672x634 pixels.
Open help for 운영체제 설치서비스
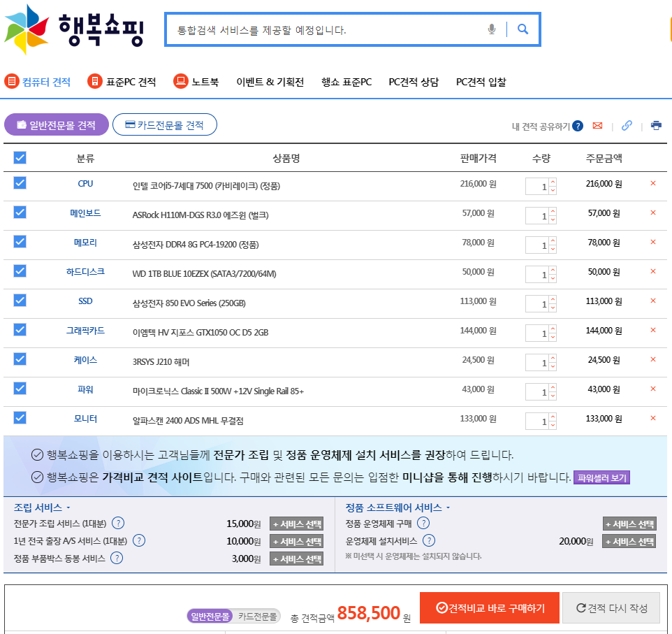pos(429,540)
